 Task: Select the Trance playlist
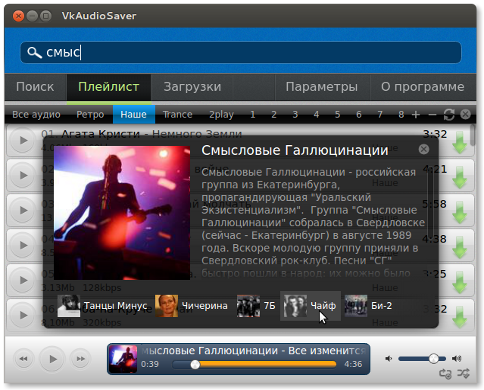pos(177,115)
